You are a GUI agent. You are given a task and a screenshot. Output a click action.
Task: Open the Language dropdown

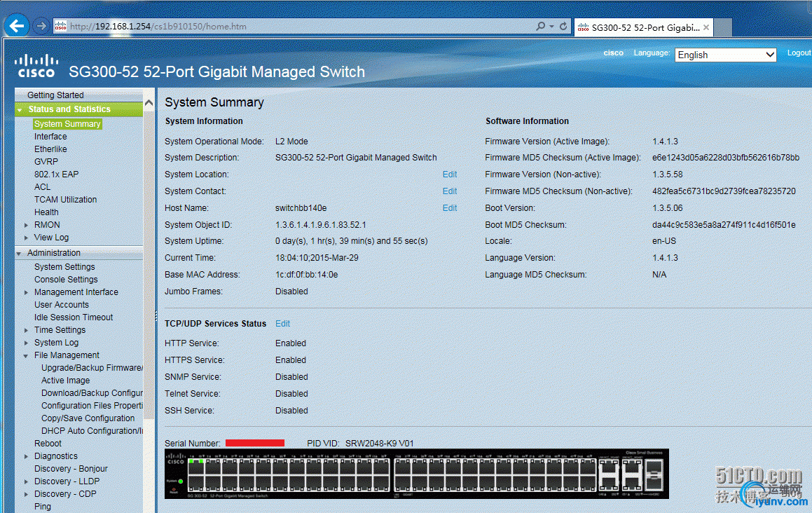coord(726,55)
